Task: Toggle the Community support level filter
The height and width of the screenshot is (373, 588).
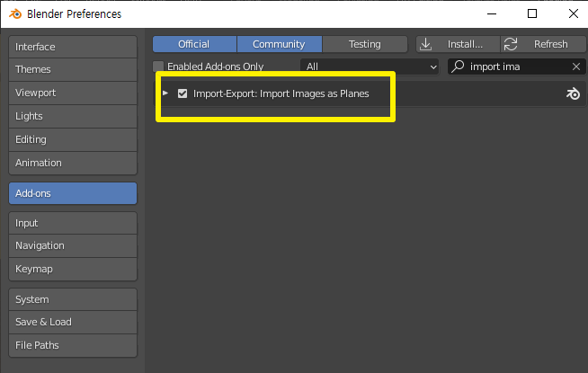Action: (280, 44)
